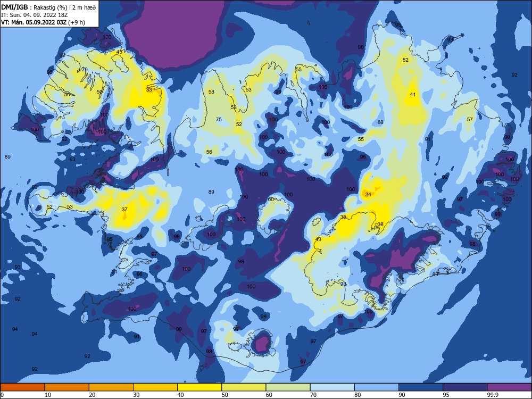
Task: Click the bright yellow 40–50 legend swatch
Action: coord(199,387)
